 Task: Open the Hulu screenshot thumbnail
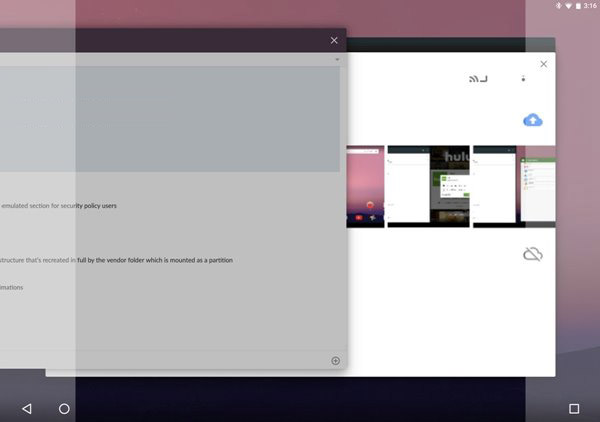click(x=429, y=186)
